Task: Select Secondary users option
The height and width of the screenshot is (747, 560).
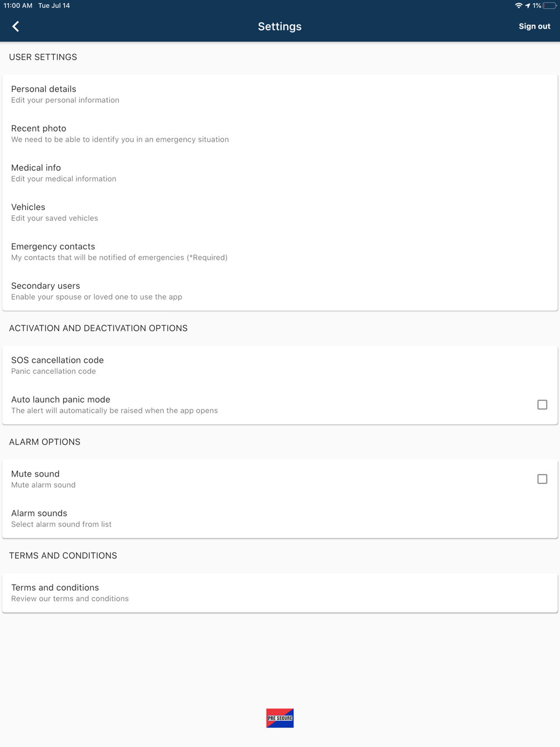Action: click(x=280, y=291)
